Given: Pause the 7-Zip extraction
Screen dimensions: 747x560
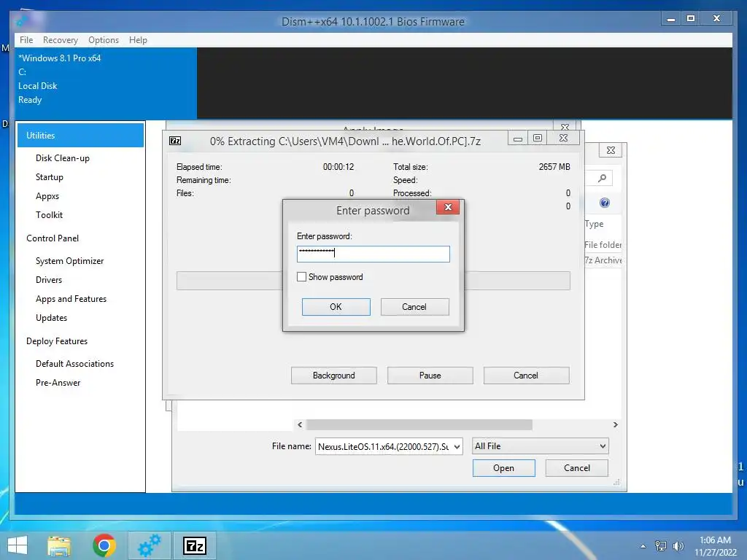Looking at the screenshot, I should pos(430,376).
